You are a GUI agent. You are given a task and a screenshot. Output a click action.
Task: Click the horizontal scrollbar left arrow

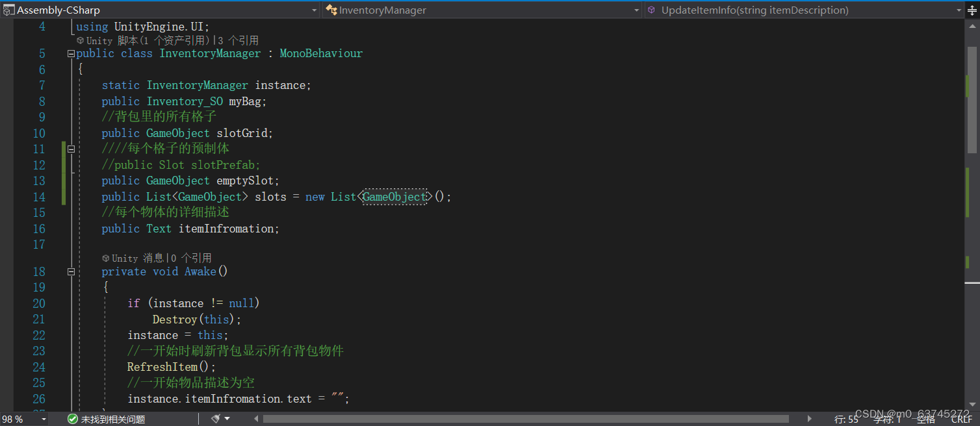point(255,419)
